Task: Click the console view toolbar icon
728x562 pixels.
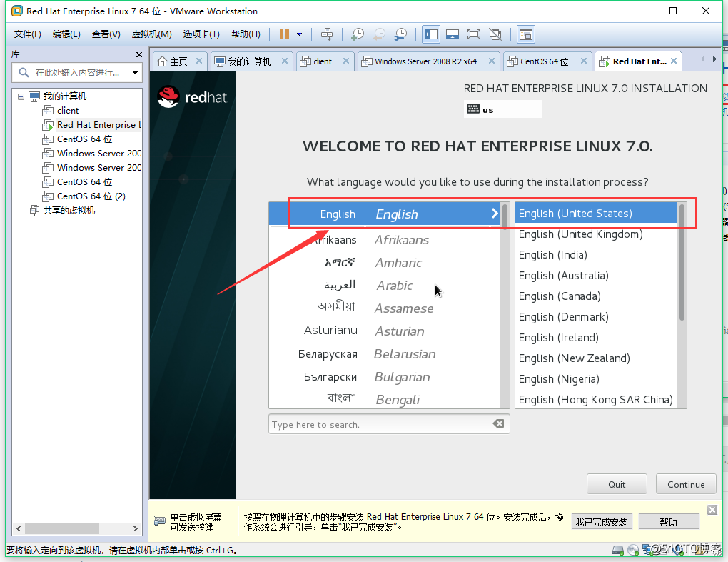Action: pyautogui.click(x=525, y=34)
